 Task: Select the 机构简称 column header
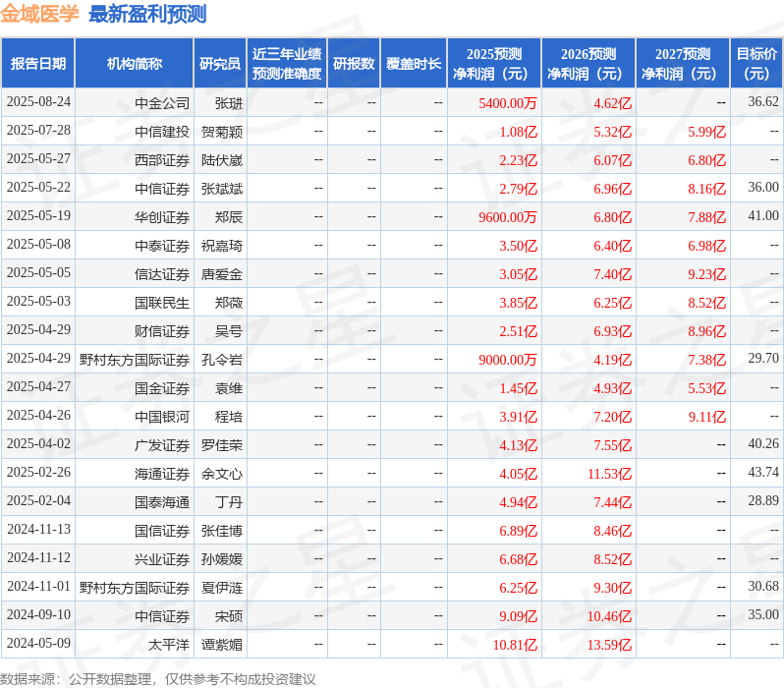[134, 64]
